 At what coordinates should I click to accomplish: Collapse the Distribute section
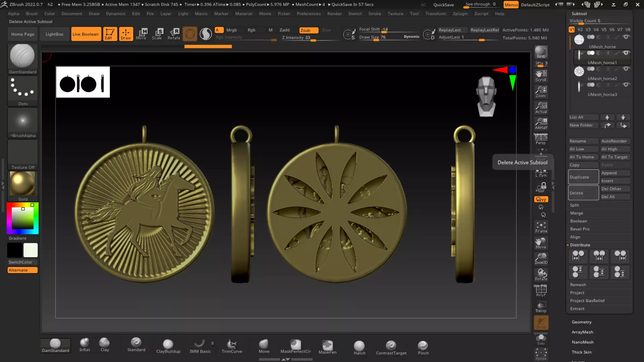580,245
